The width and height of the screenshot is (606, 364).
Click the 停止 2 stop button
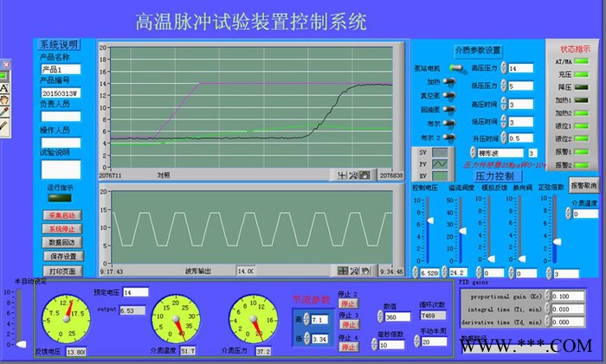(x=349, y=303)
